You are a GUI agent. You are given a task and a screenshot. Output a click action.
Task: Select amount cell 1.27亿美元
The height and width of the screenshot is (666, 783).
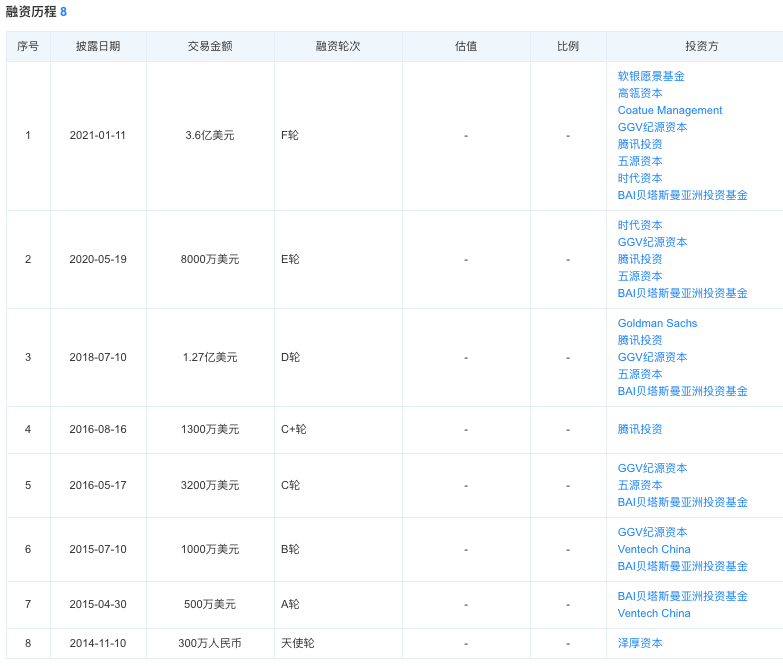click(210, 357)
